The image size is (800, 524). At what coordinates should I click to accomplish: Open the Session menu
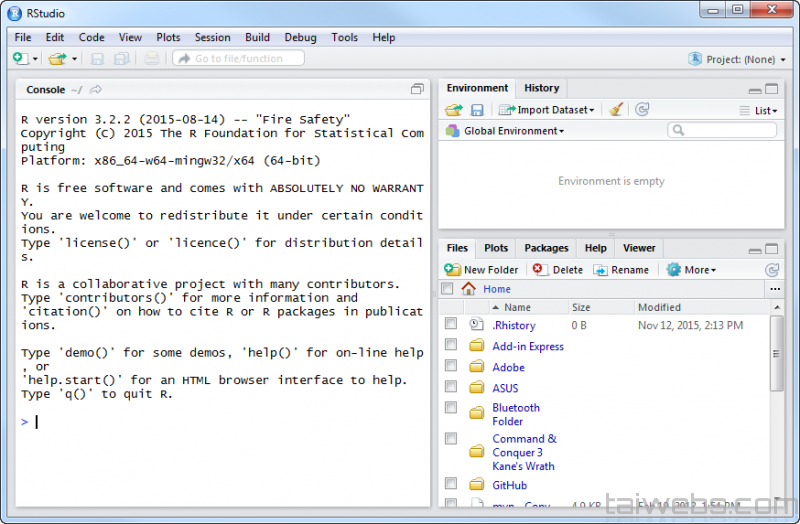pyautogui.click(x=212, y=37)
